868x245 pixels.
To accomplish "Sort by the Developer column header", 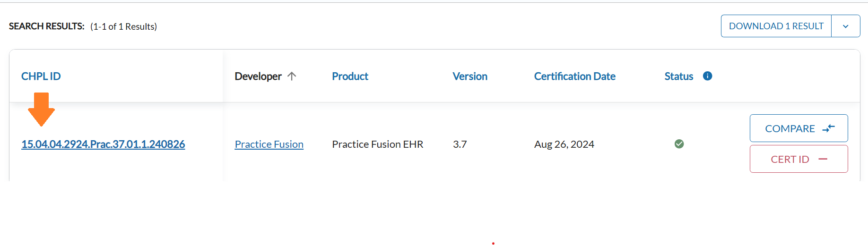I will pyautogui.click(x=258, y=76).
